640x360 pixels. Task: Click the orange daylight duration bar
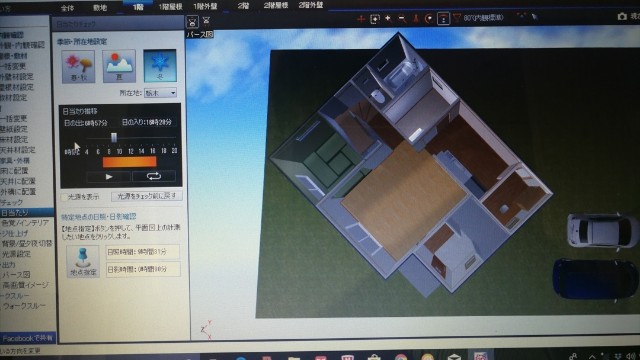click(129, 162)
